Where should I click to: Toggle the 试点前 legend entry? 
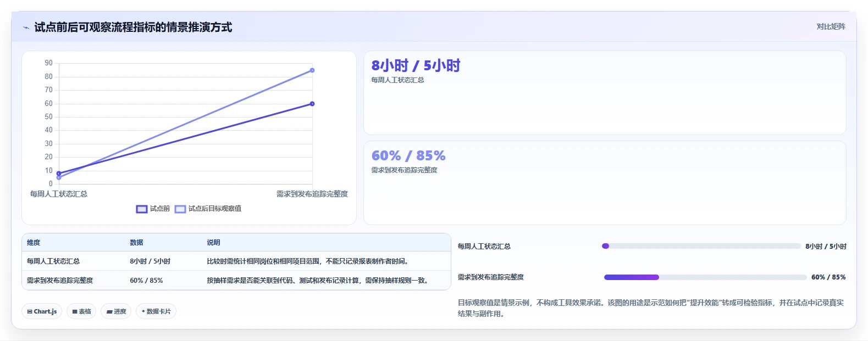pyautogui.click(x=153, y=209)
